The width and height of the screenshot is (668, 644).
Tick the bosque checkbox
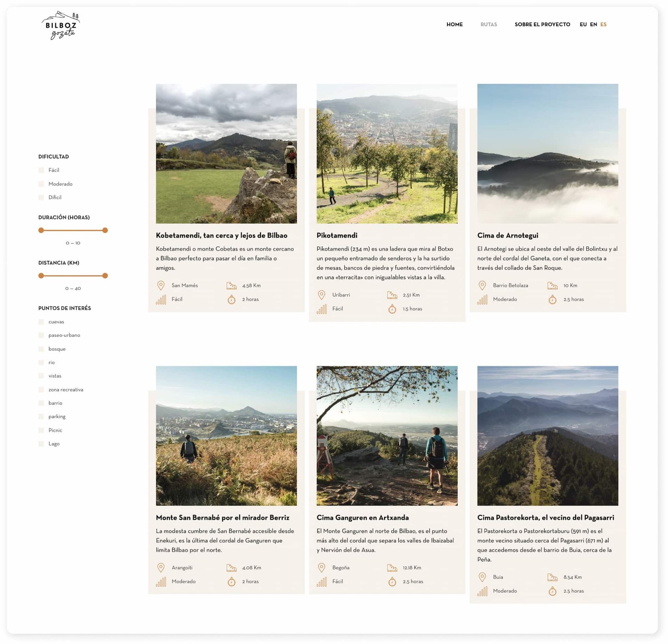pyautogui.click(x=41, y=349)
